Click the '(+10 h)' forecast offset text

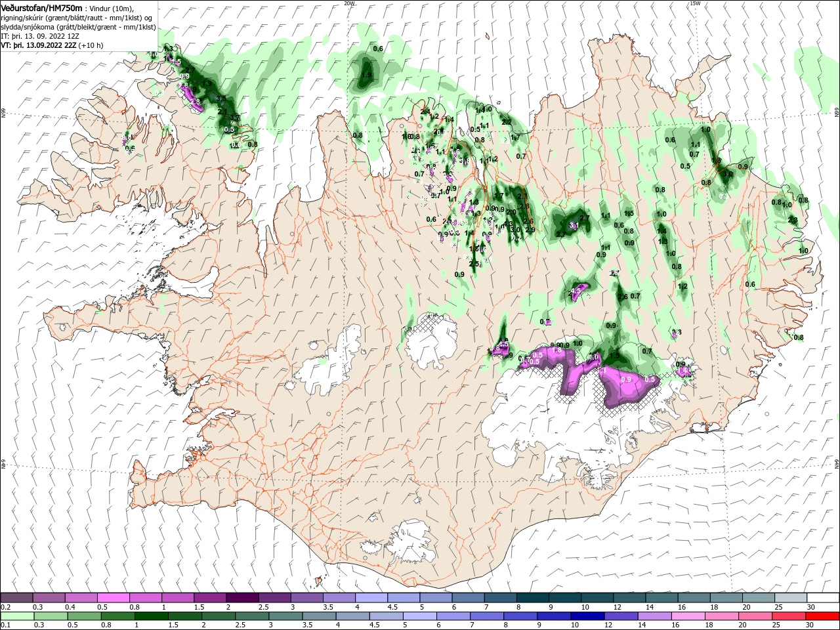91,46
